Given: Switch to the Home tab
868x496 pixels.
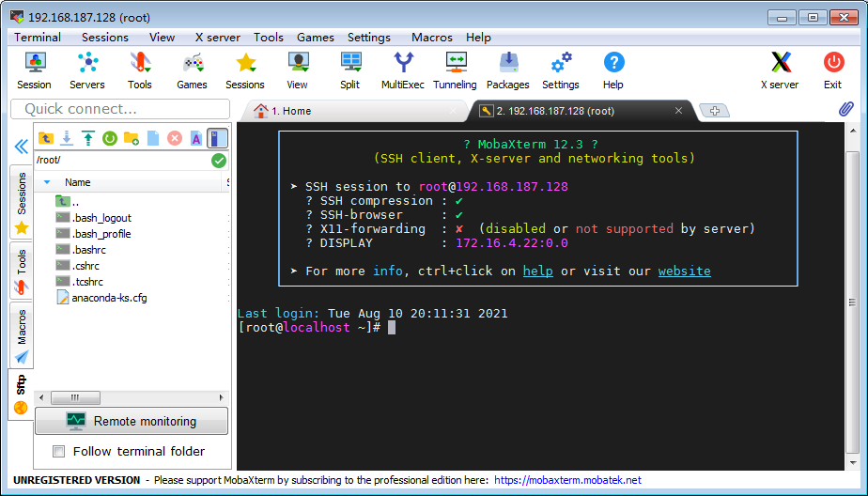Looking at the screenshot, I should click(291, 111).
